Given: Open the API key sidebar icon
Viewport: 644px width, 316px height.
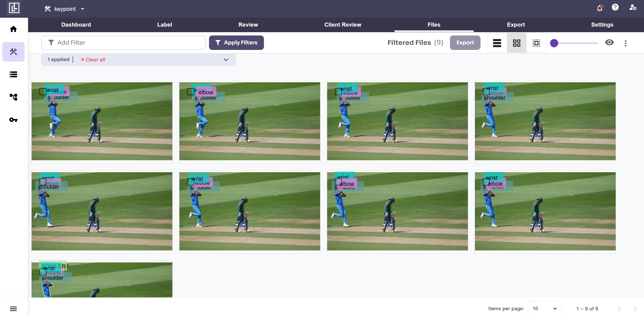Looking at the screenshot, I should coord(13,120).
